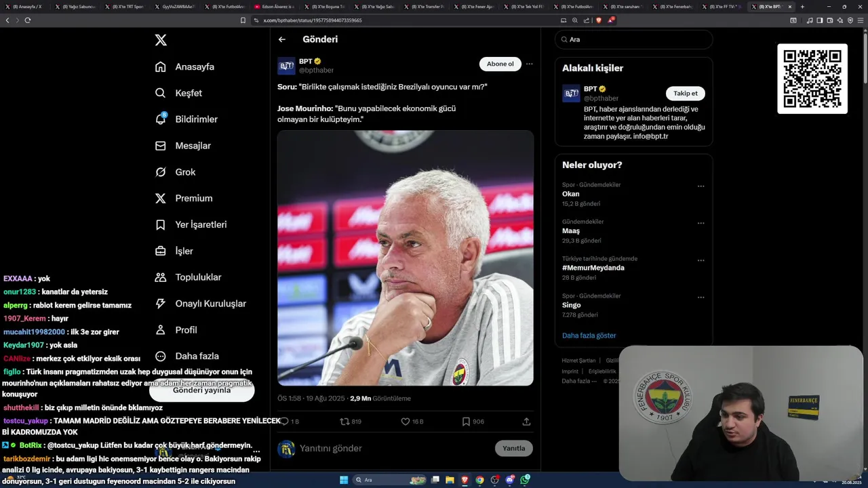Click the Ara search box on X
This screenshot has width=868, height=488.
click(634, 39)
